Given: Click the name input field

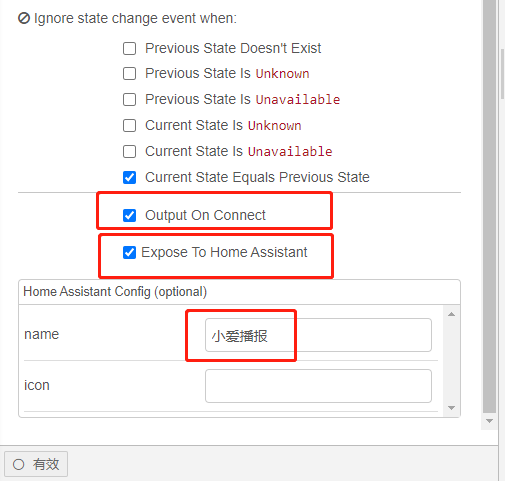Looking at the screenshot, I should 318,335.
